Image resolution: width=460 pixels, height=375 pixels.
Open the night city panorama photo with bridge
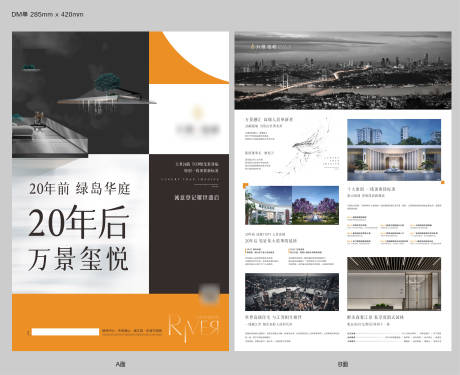pos(343,70)
